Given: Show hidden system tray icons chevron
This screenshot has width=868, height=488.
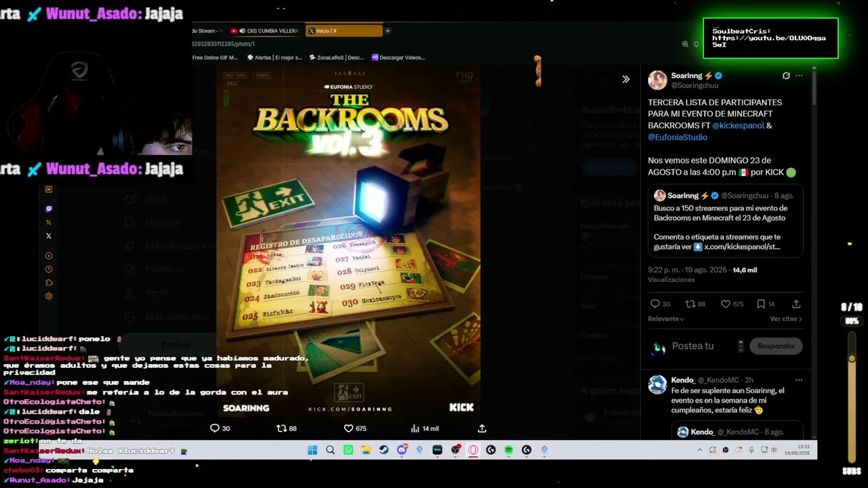Looking at the screenshot, I should 700,450.
